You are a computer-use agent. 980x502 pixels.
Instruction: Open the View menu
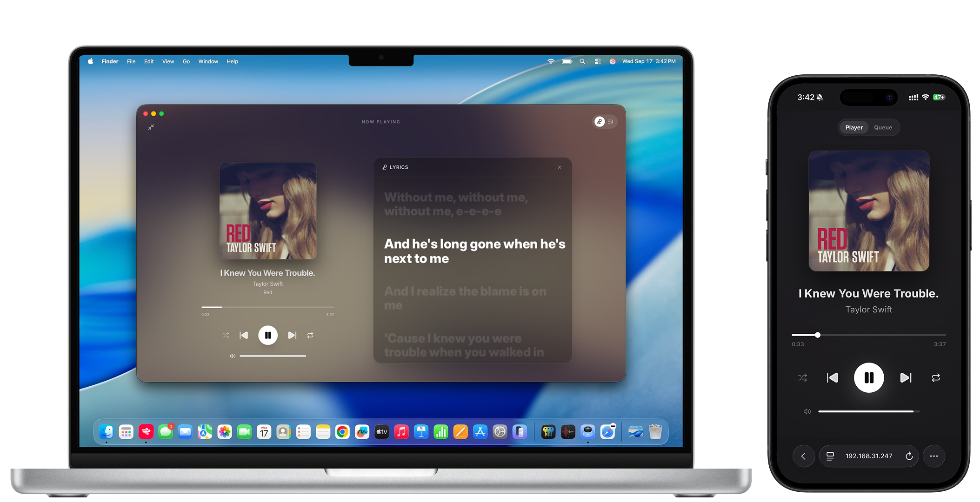point(168,61)
